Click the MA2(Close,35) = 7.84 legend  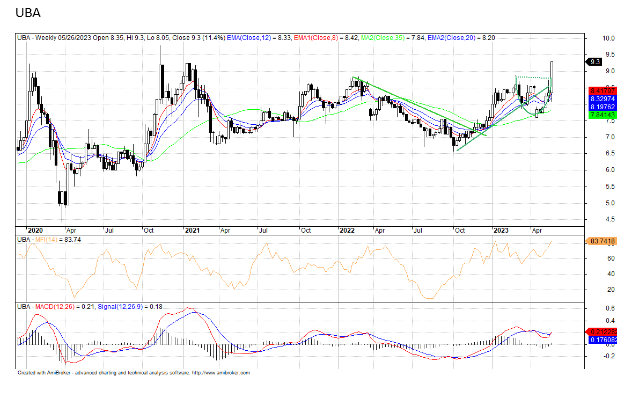point(393,38)
